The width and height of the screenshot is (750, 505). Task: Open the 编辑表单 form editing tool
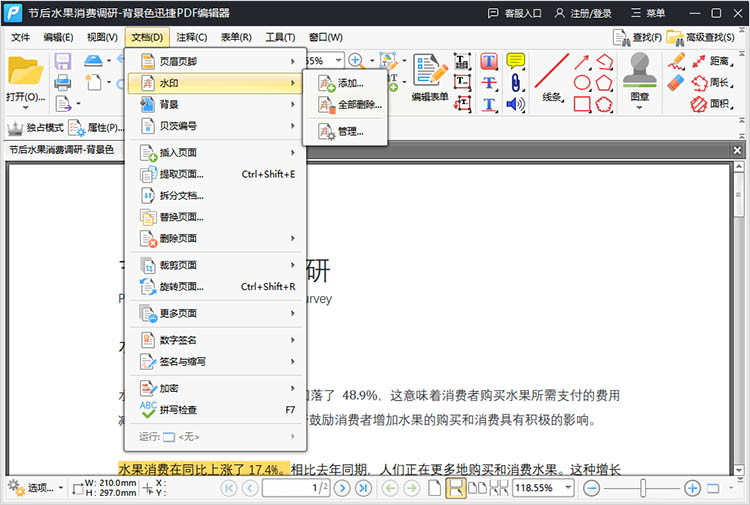[x=430, y=77]
